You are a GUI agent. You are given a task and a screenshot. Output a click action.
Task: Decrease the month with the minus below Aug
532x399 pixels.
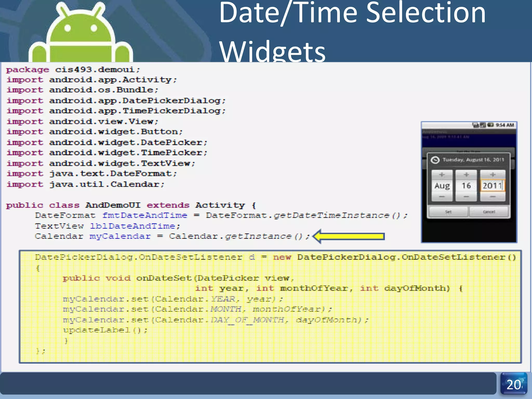pos(442,197)
